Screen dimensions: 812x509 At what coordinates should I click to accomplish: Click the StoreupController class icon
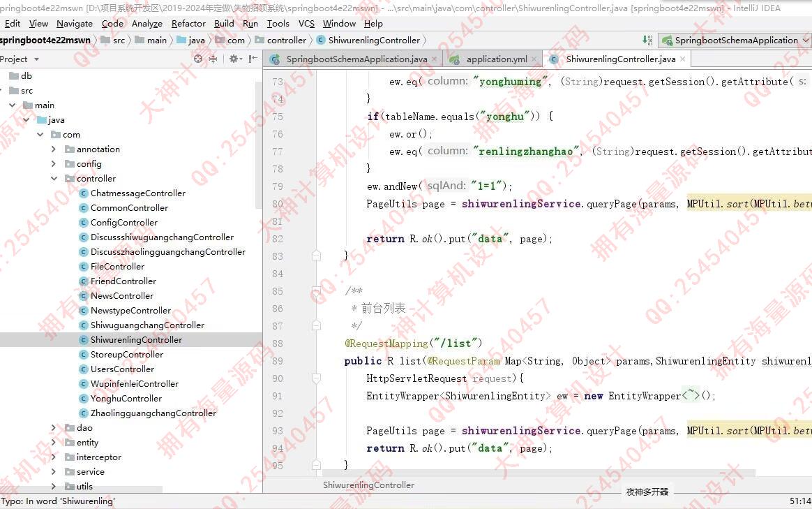[x=84, y=355]
